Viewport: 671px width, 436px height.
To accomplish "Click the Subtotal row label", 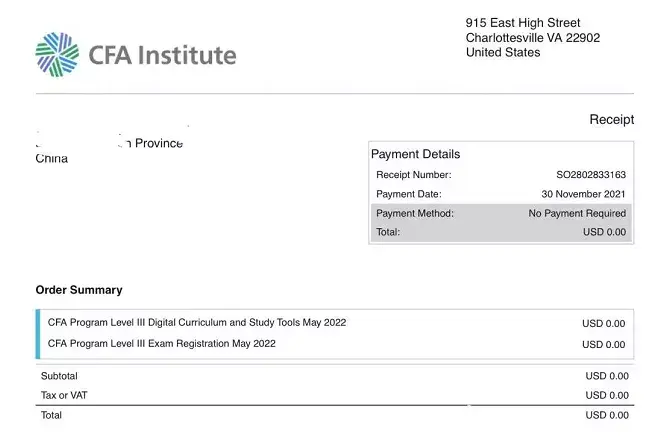I will pyautogui.click(x=58, y=376).
